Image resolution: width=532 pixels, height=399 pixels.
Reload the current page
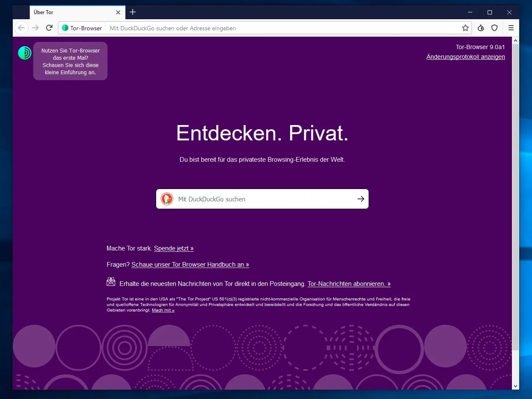[49, 28]
